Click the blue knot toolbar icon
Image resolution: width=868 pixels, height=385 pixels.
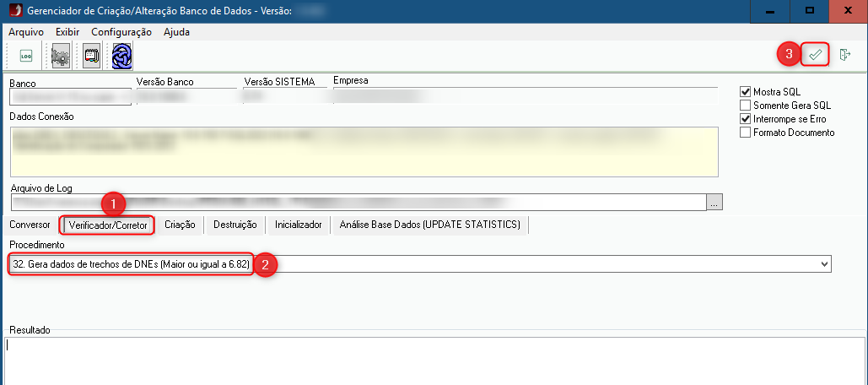[121, 57]
